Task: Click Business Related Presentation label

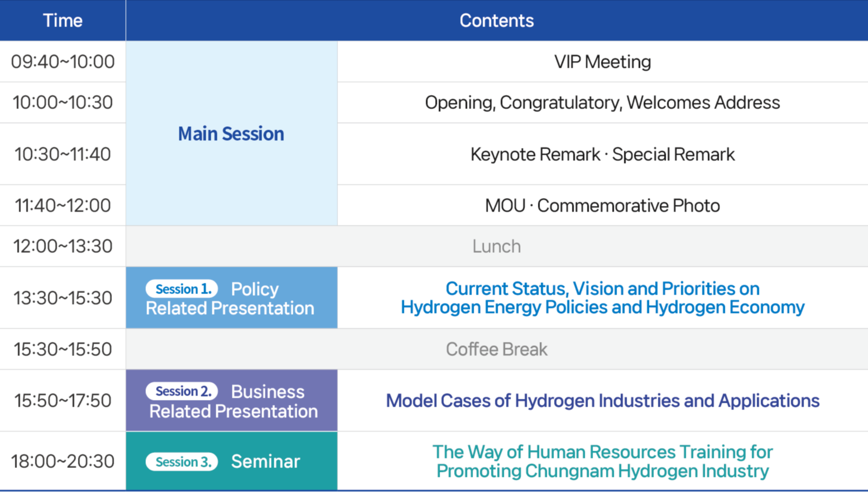Action: 233,401
